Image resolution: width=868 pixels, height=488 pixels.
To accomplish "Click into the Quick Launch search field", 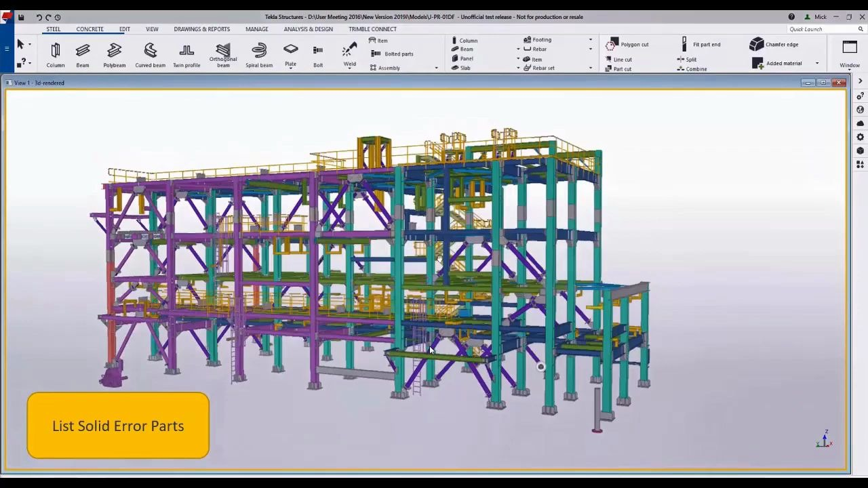I will [x=822, y=29].
